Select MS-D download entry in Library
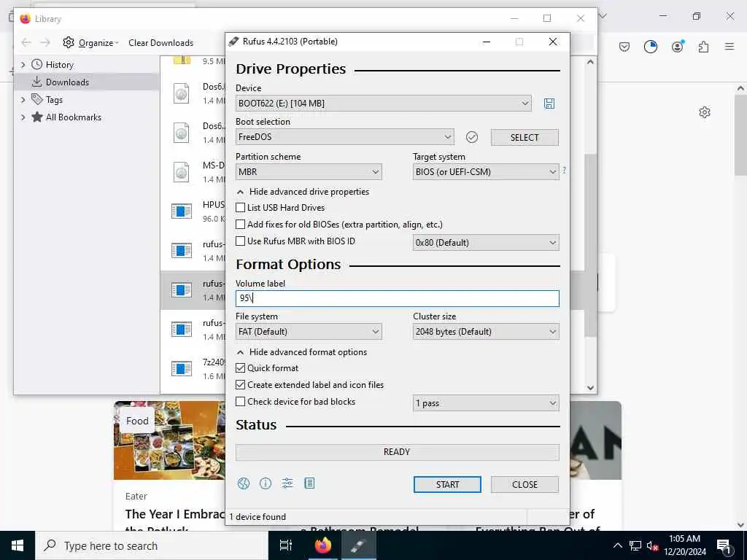The height and width of the screenshot is (560, 747). 193,172
